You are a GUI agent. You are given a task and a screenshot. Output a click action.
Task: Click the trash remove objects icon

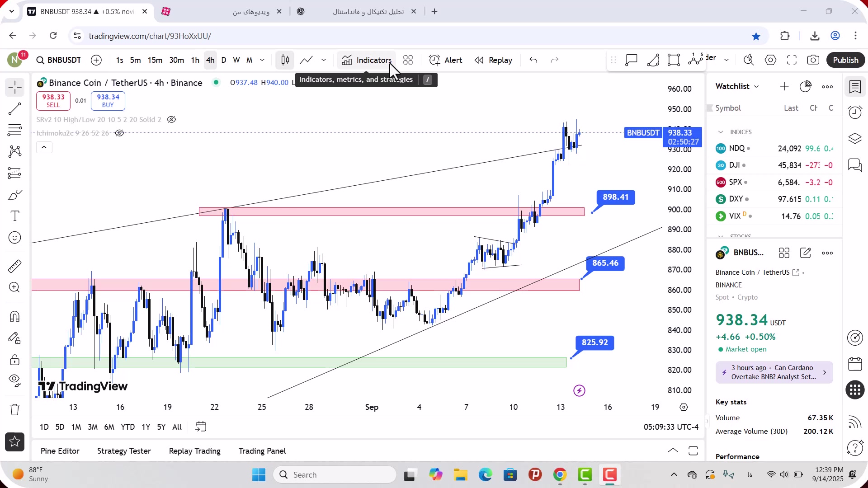coord(15,409)
